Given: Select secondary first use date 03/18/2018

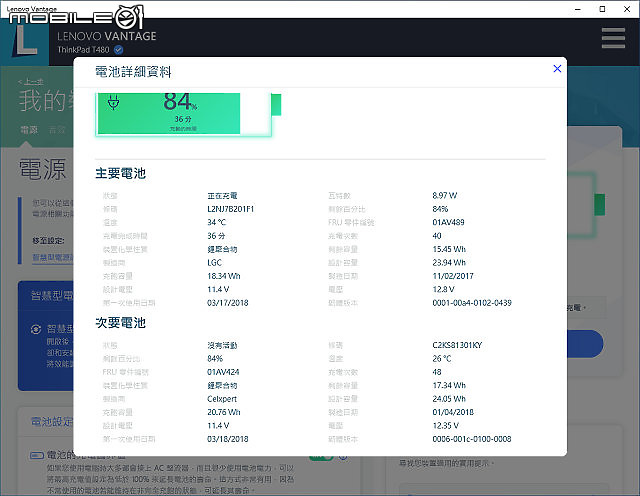Looking at the screenshot, I should [228, 439].
